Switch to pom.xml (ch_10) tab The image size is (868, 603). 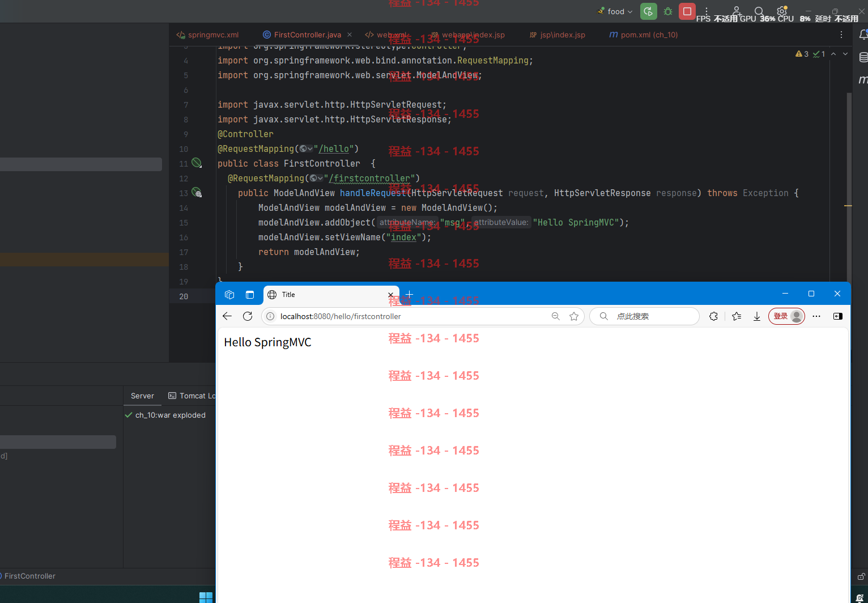point(644,35)
